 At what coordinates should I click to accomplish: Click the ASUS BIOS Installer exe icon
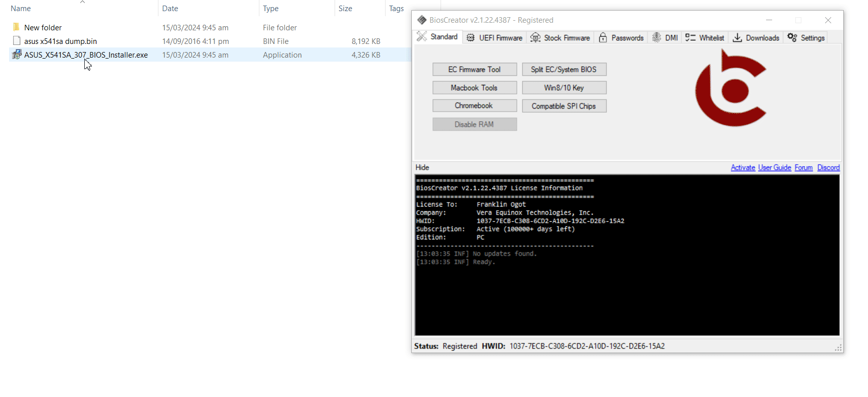(17, 54)
